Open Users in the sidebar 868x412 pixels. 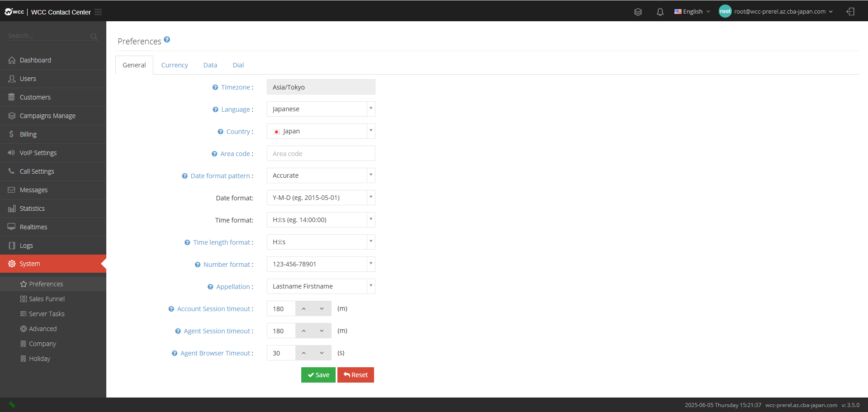point(53,79)
